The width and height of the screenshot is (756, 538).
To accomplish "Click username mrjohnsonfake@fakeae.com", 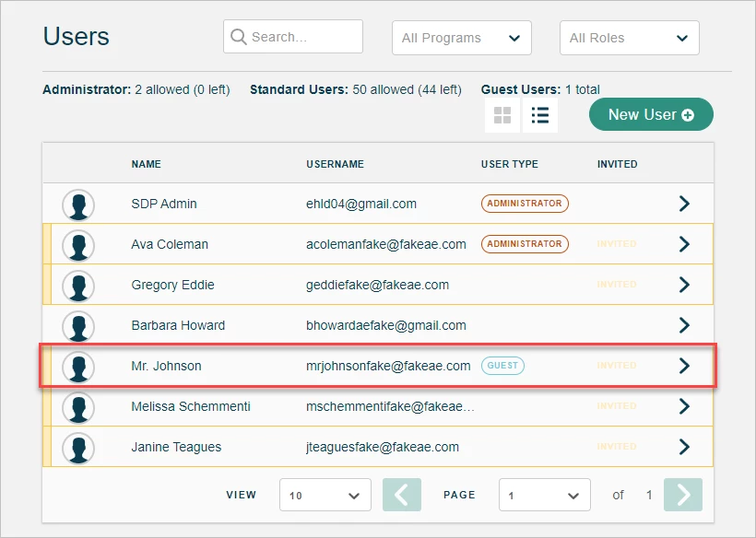I will tap(388, 366).
